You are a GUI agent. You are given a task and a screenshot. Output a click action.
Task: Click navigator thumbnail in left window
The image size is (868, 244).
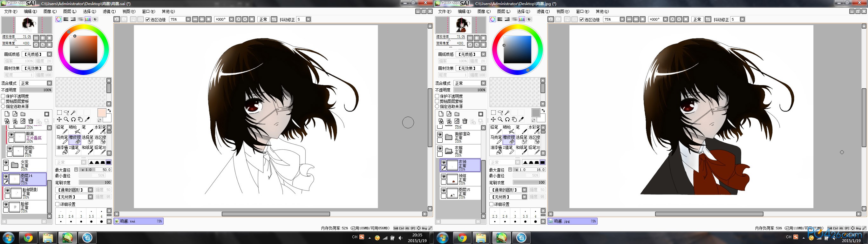(x=27, y=25)
